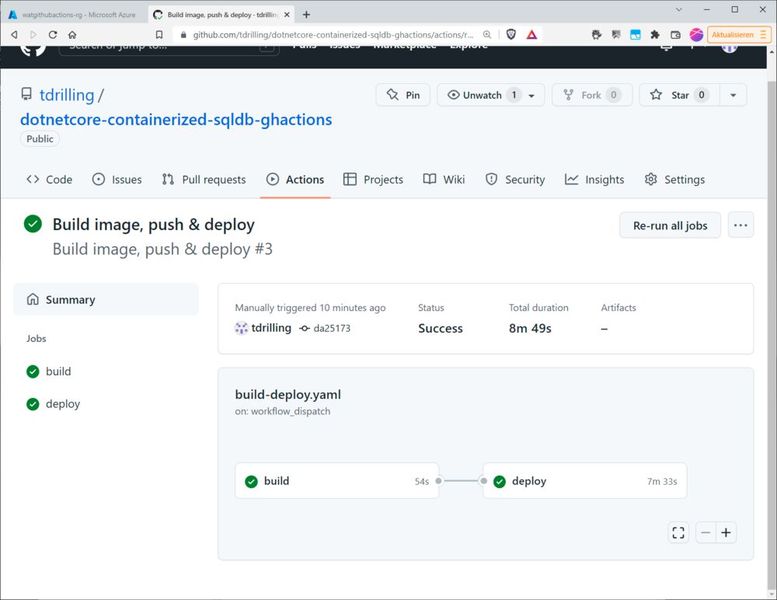This screenshot has height=600, width=777.
Task: Zoom out the workflow graph
Action: click(706, 533)
